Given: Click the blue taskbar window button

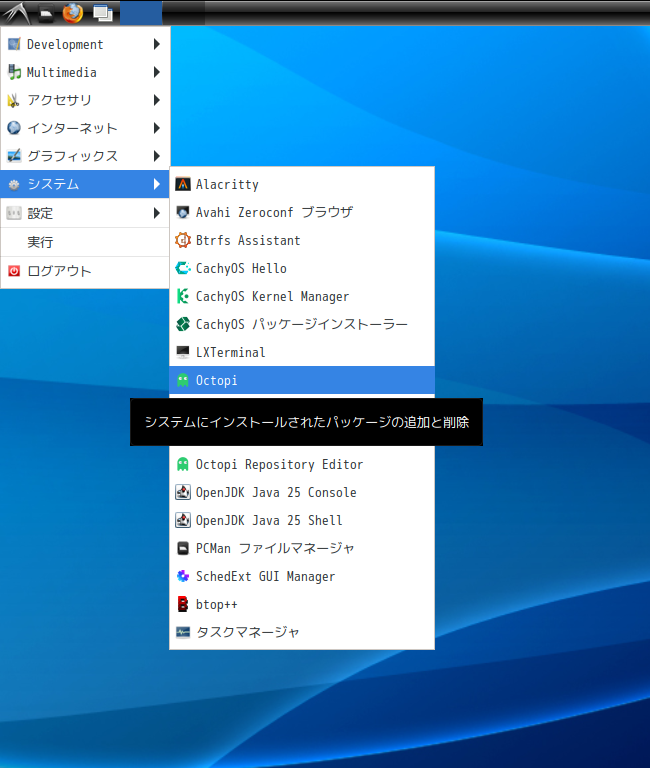Looking at the screenshot, I should (141, 13).
